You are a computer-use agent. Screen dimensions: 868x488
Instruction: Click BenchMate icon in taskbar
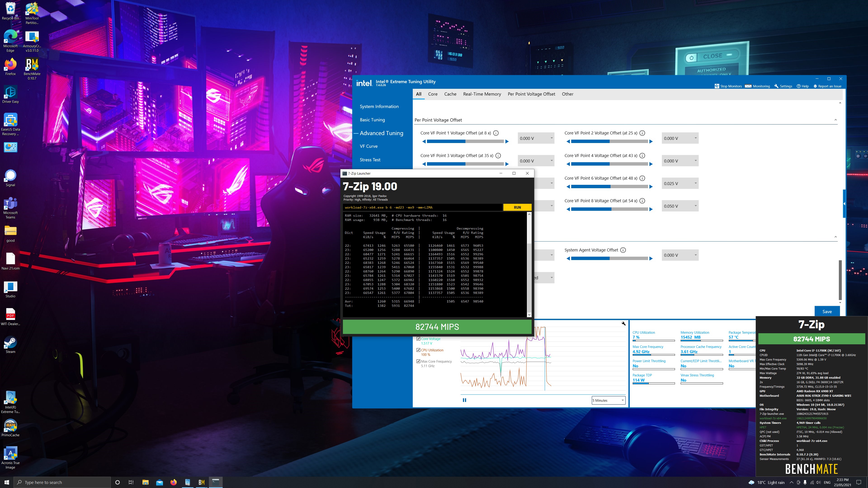(201, 482)
